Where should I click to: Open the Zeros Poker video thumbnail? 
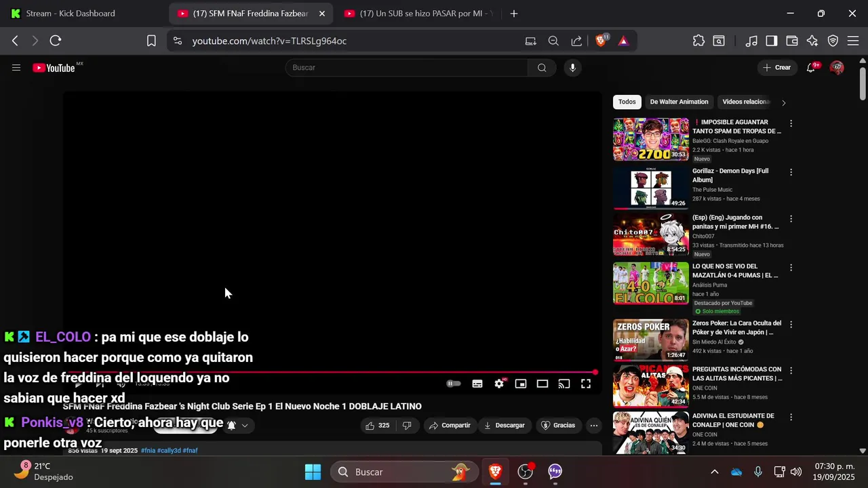(x=651, y=340)
